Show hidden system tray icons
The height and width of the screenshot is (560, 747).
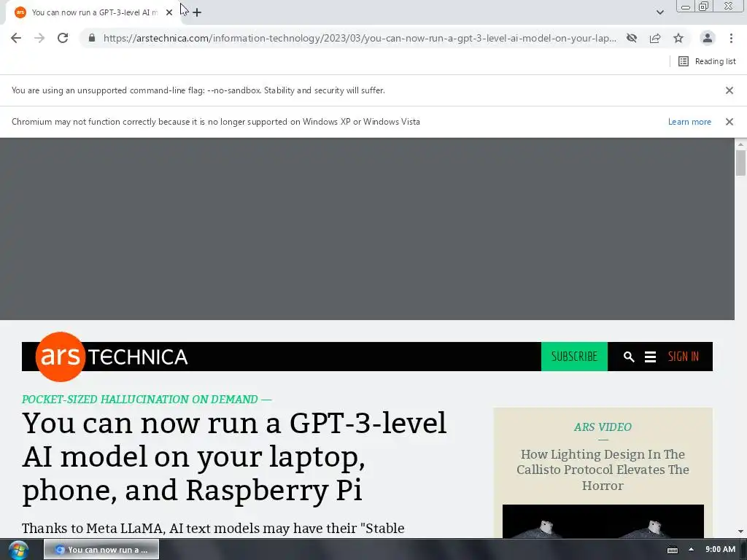pyautogui.click(x=692, y=550)
